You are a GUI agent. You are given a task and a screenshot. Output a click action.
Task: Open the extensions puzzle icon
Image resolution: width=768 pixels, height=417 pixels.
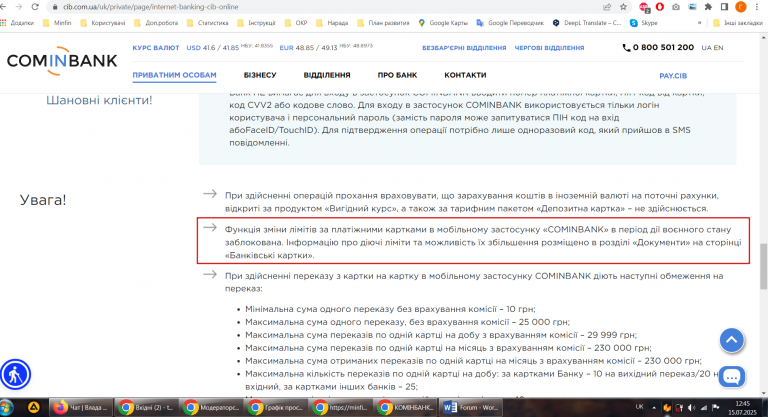click(x=708, y=7)
